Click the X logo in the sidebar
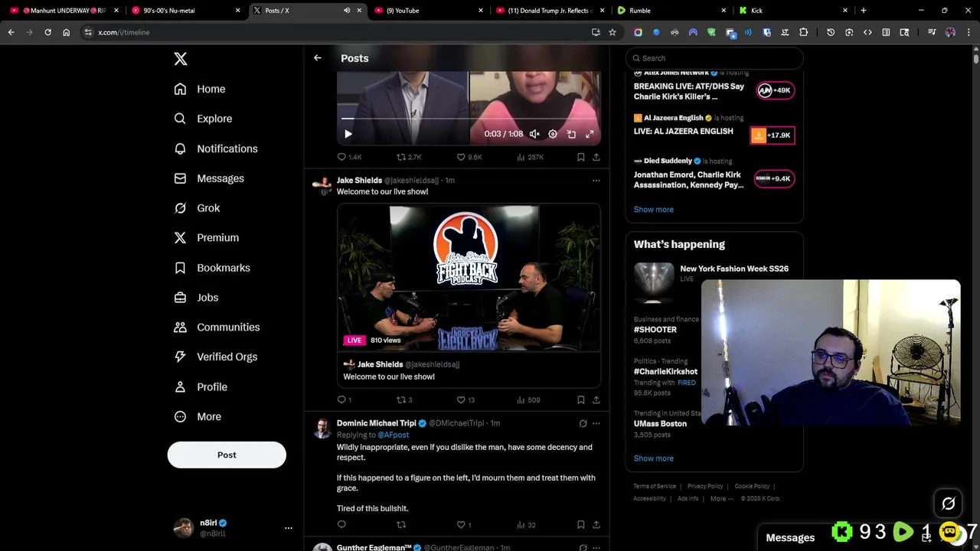980x551 pixels. point(180,59)
